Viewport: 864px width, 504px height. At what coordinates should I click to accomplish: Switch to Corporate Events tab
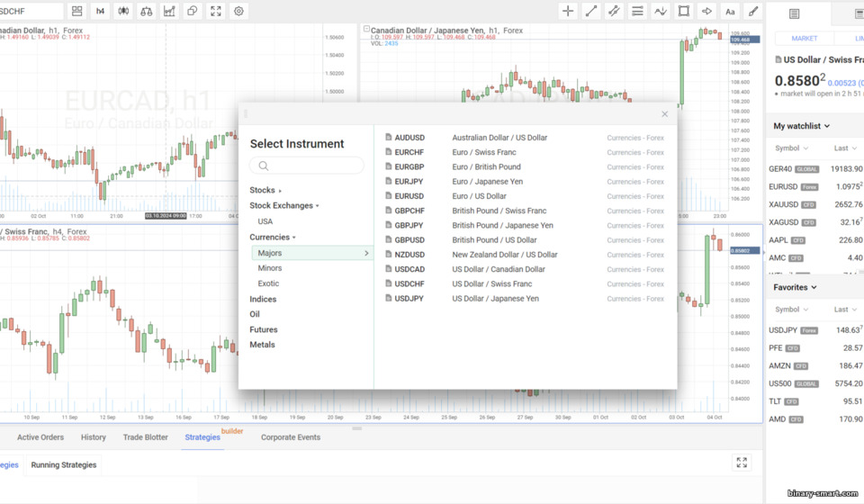(x=291, y=437)
